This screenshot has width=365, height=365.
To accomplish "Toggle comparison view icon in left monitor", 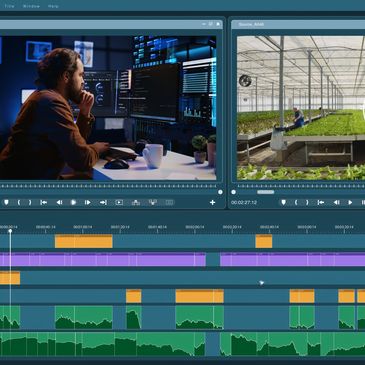I will click(169, 202).
